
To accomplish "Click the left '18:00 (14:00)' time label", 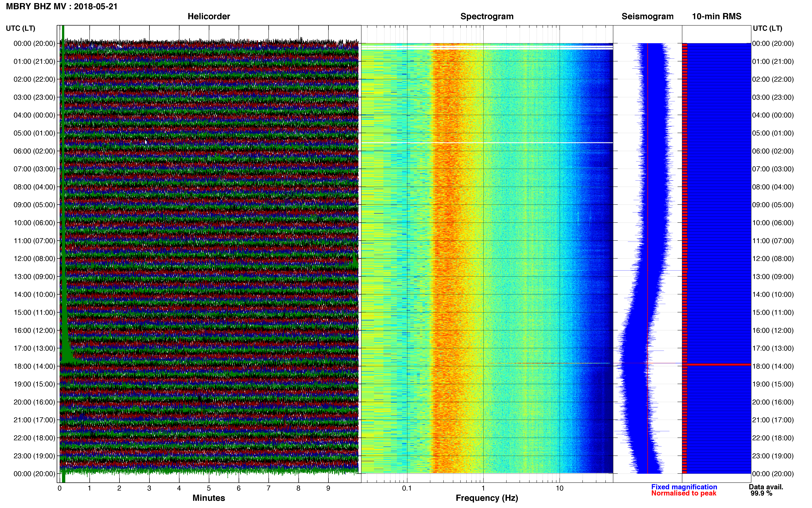I will pyautogui.click(x=34, y=366).
